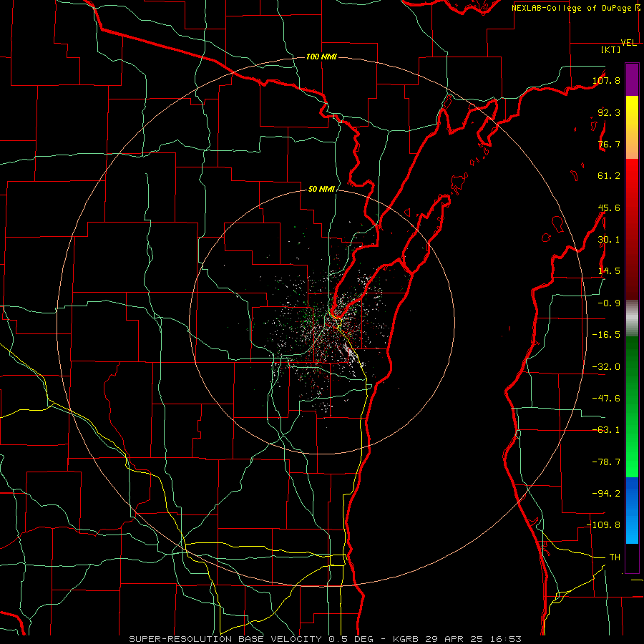Click the [KT] units label
This screenshot has height=644, width=644.
(x=611, y=49)
